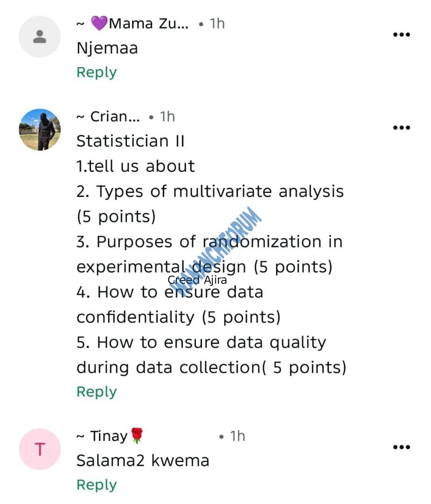Image resolution: width=431 pixels, height=504 pixels.
Task: Click the rose emoji next to Tinay's name
Action: (136, 434)
